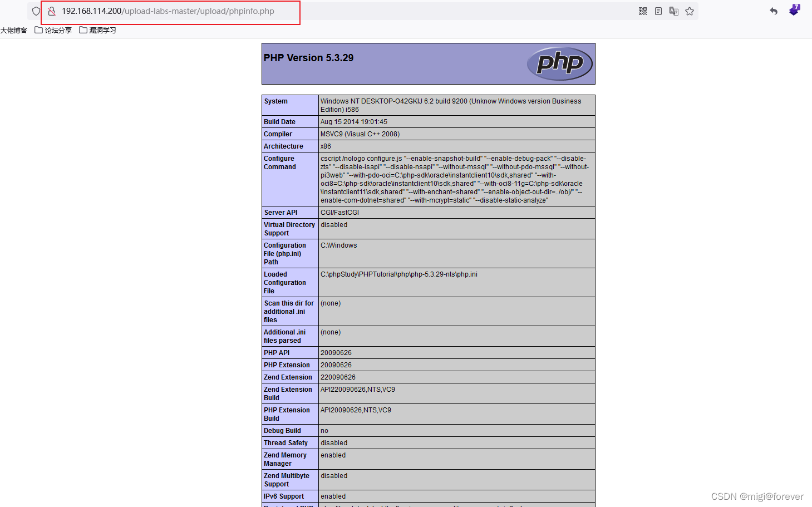Image resolution: width=812 pixels, height=507 pixels.
Task: Select enabled value for Zend Memory Manager
Action: click(333, 455)
